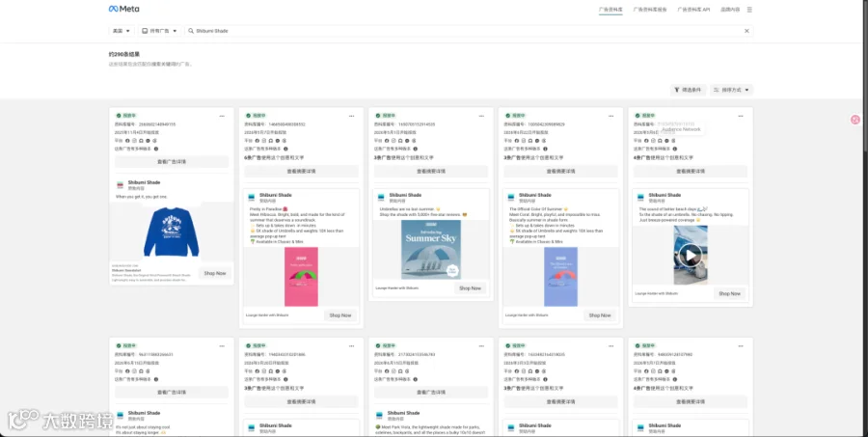
Task: Click Shop Now on the breezy beach video ad
Action: 729,293
